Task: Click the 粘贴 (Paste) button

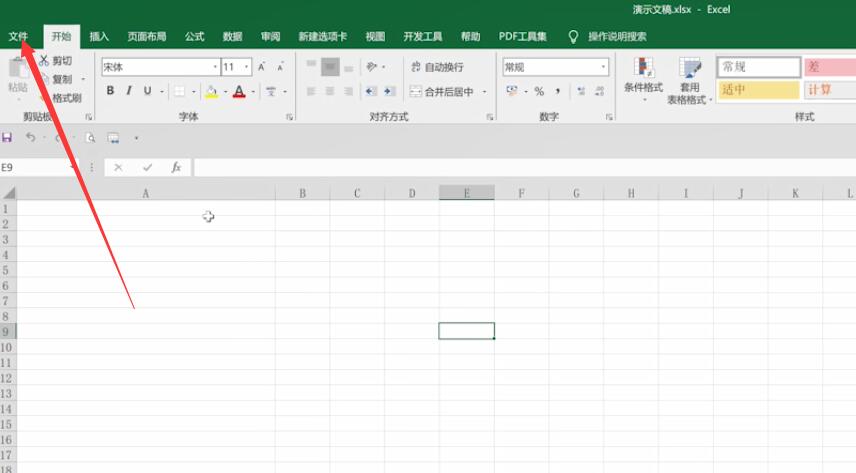Action: pos(18,76)
